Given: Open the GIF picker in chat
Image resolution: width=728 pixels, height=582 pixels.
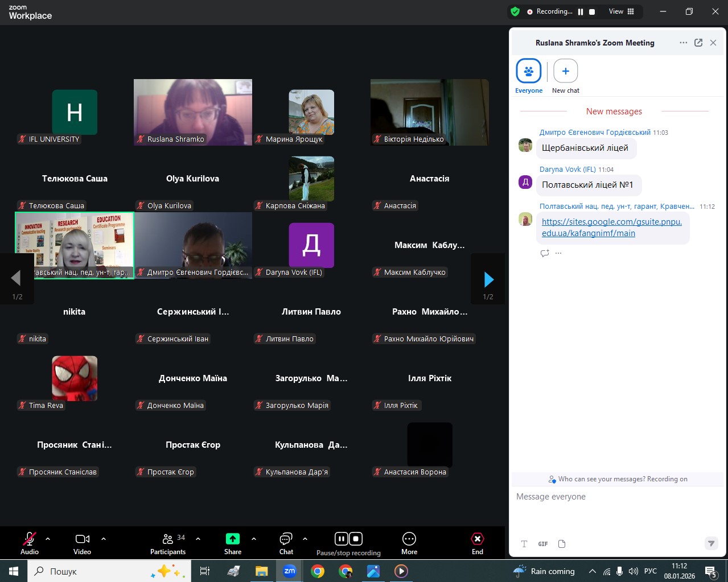Looking at the screenshot, I should click(x=543, y=544).
